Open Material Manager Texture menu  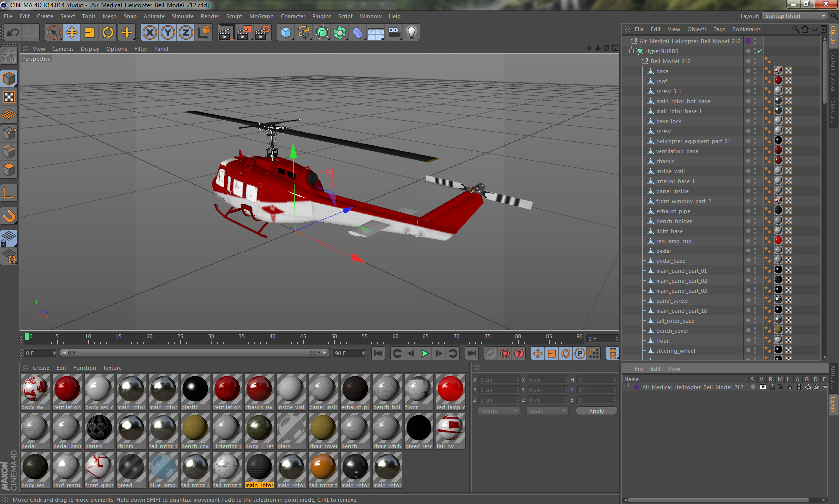[112, 368]
